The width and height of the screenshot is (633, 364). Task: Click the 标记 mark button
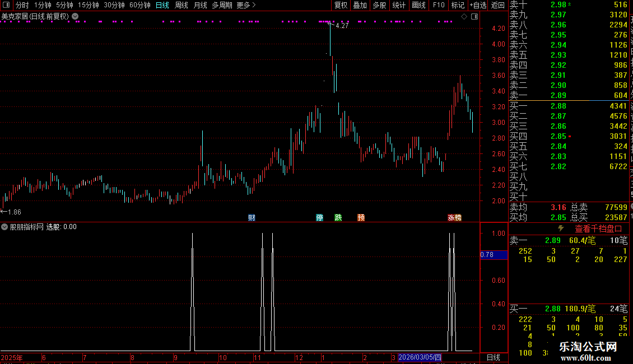(458, 5)
